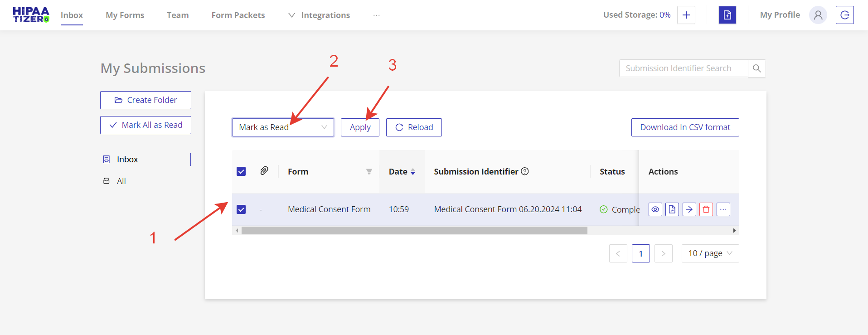Click the plus icon beside Used Storage

[686, 15]
